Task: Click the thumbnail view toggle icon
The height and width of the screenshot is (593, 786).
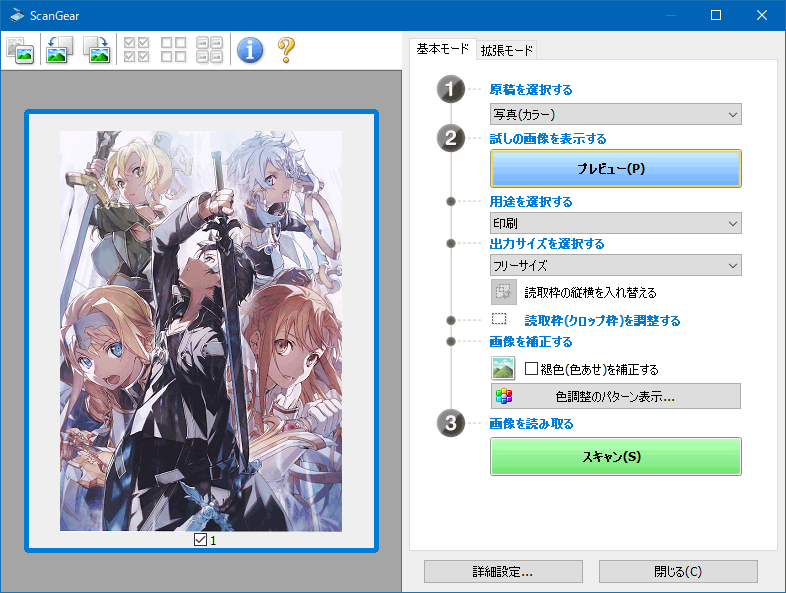Action: point(20,50)
